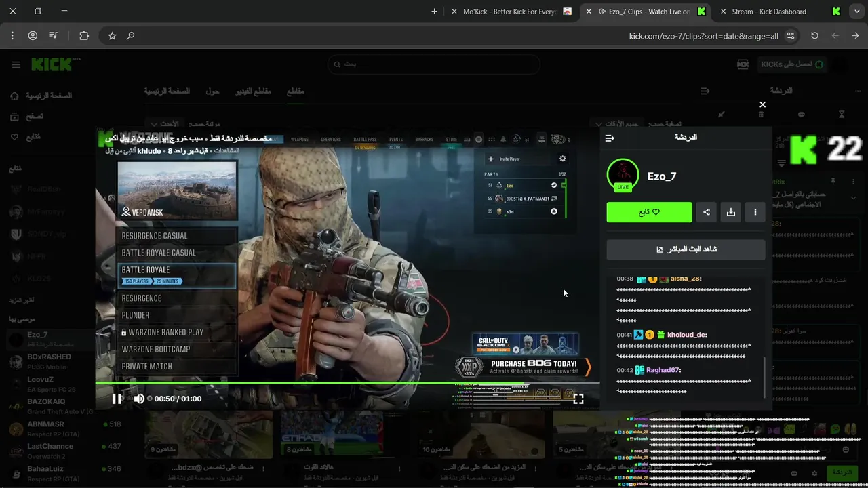Click the pin icon on the pinned message
This screenshot has height=488, width=868.
[833, 182]
